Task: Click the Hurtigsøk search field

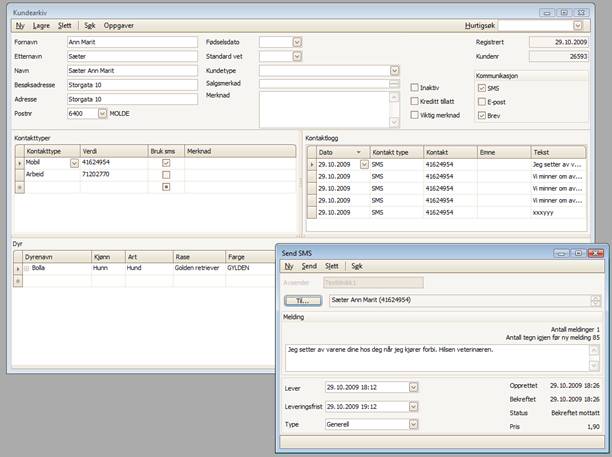Action: (x=536, y=26)
